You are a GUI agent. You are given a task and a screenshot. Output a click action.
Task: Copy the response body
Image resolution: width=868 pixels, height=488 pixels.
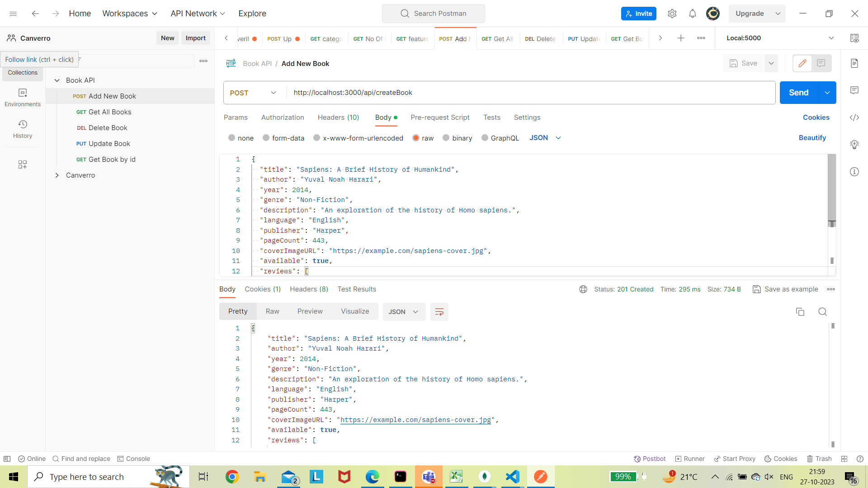point(800,312)
